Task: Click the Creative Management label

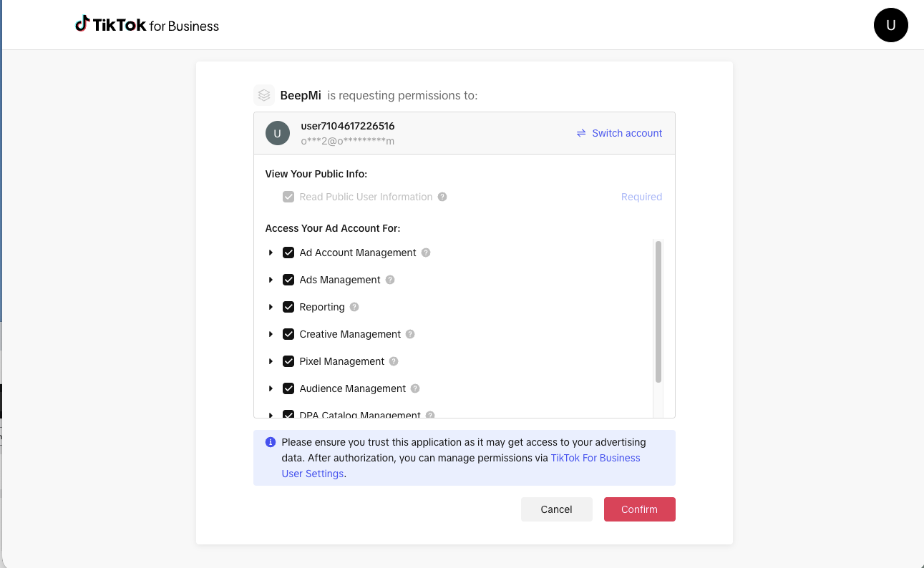Action: click(x=350, y=334)
